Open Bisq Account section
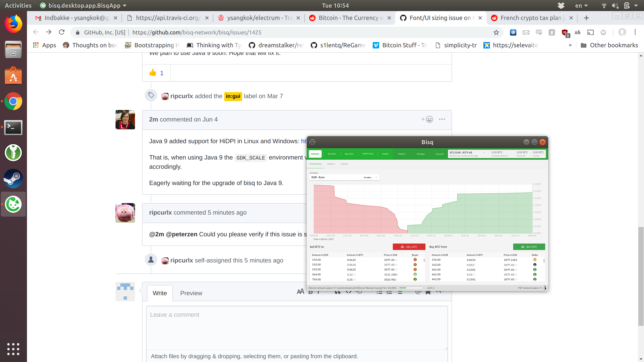644x362 pixels. point(440,154)
